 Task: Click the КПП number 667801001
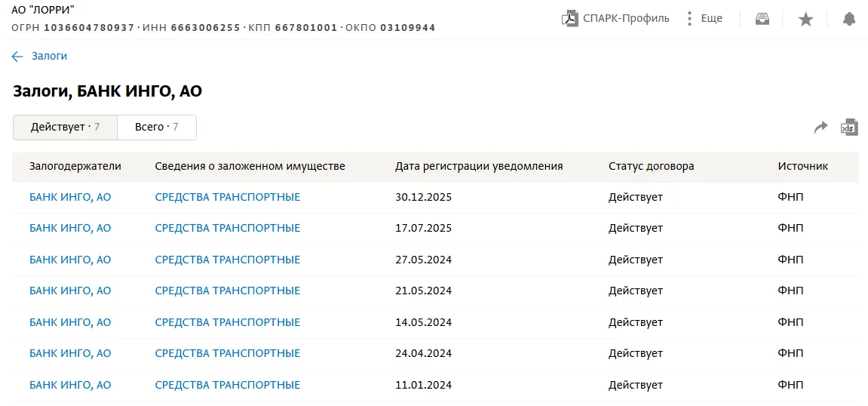(305, 27)
